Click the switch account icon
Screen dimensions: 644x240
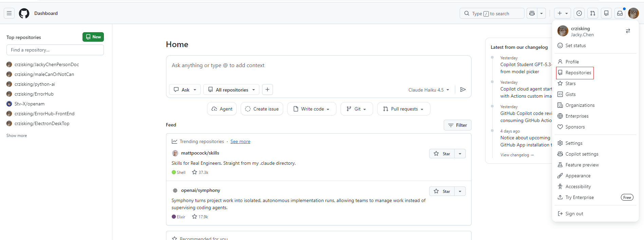pos(628,31)
